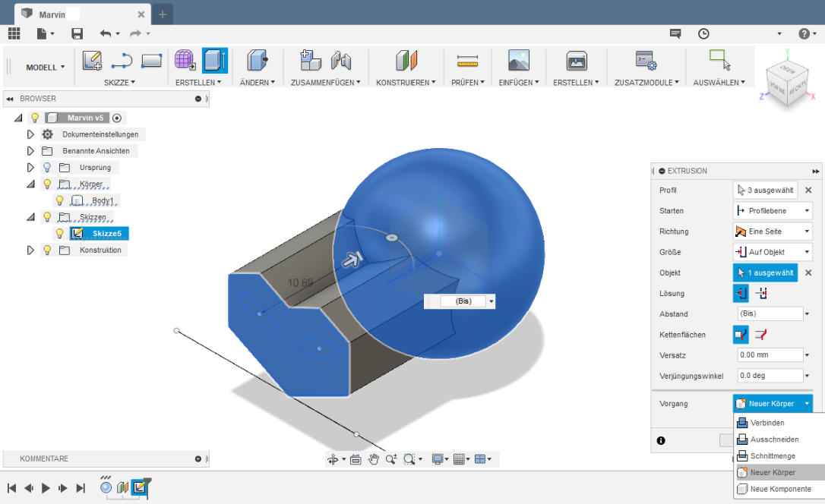Create a new sketch
The height and width of the screenshot is (504, 825).
tap(92, 61)
